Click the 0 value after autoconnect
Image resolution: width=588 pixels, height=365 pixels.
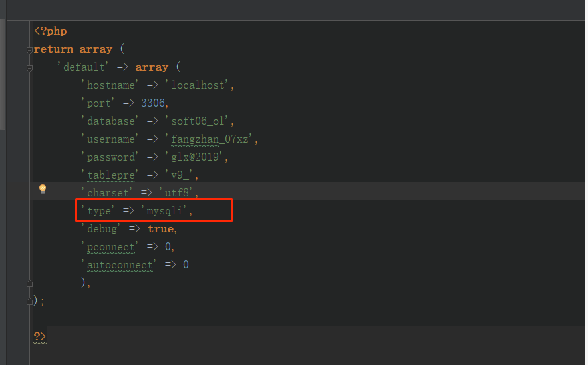[x=186, y=264]
